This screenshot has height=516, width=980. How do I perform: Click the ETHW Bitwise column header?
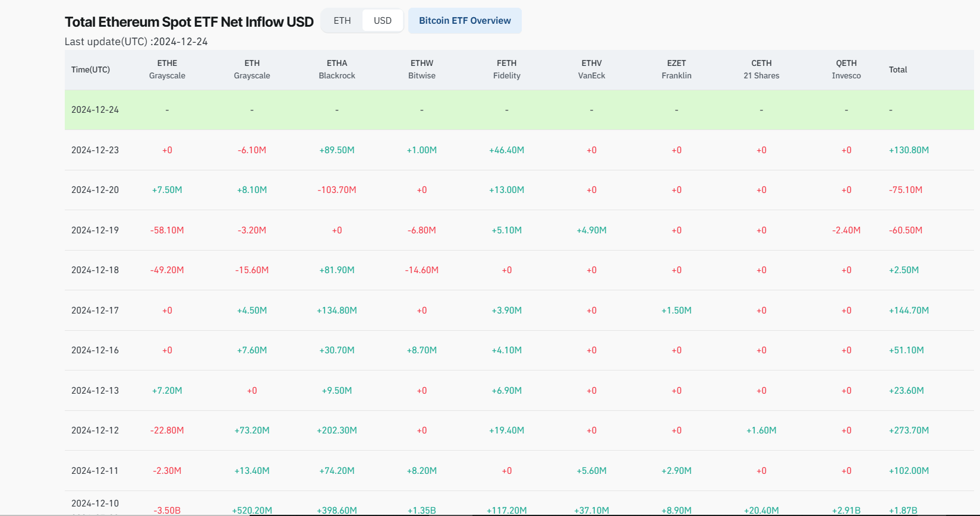(x=422, y=69)
